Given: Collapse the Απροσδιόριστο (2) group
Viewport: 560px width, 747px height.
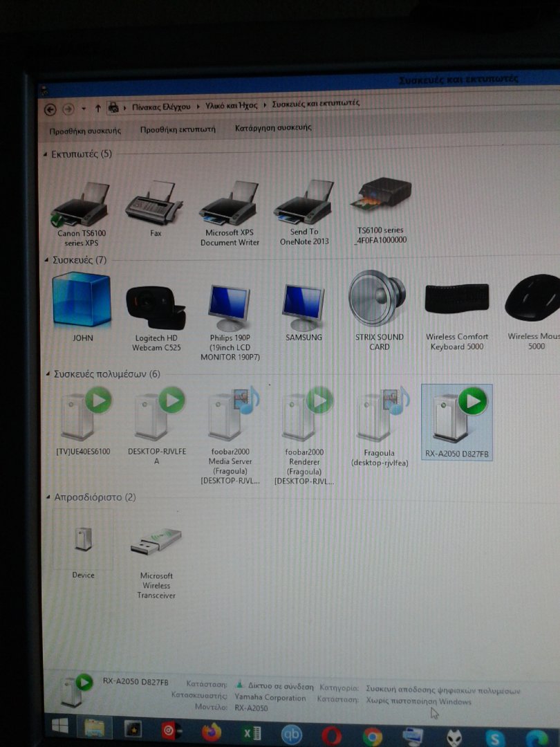Looking at the screenshot, I should 48,497.
